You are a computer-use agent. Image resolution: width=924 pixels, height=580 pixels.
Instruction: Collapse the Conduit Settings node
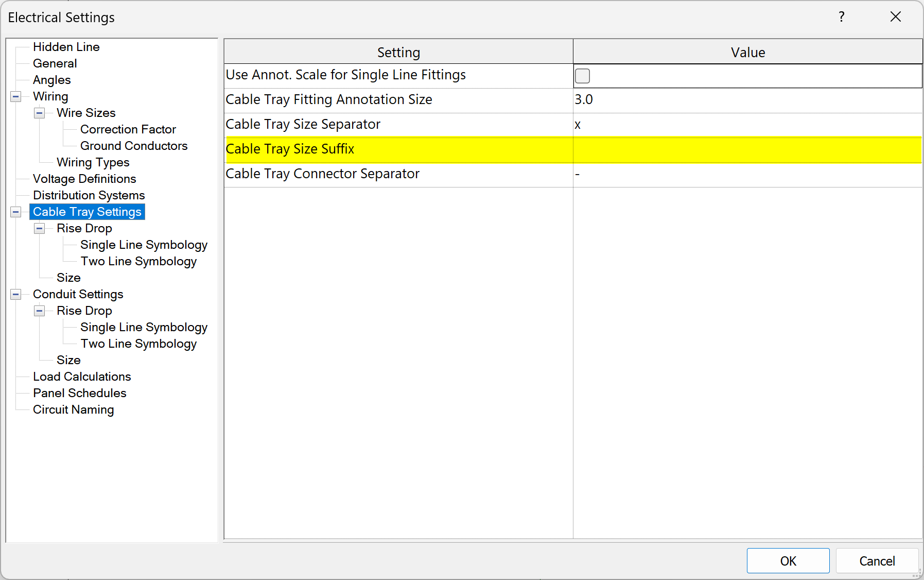(x=16, y=294)
